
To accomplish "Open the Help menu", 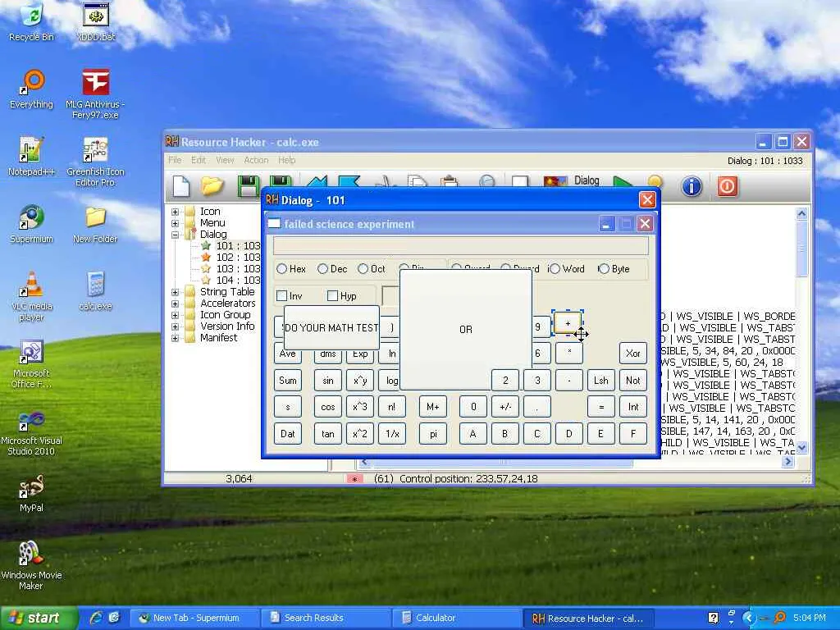I will click(x=286, y=160).
